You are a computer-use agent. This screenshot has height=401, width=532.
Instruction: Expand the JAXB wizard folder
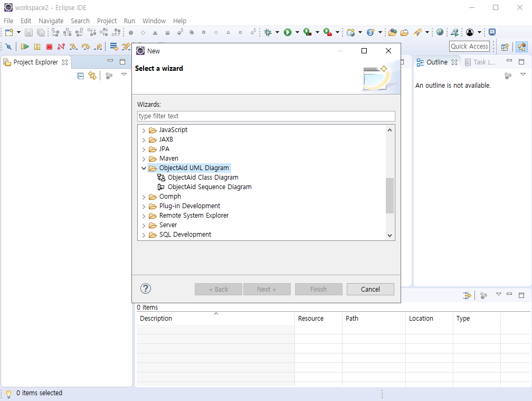[144, 140]
